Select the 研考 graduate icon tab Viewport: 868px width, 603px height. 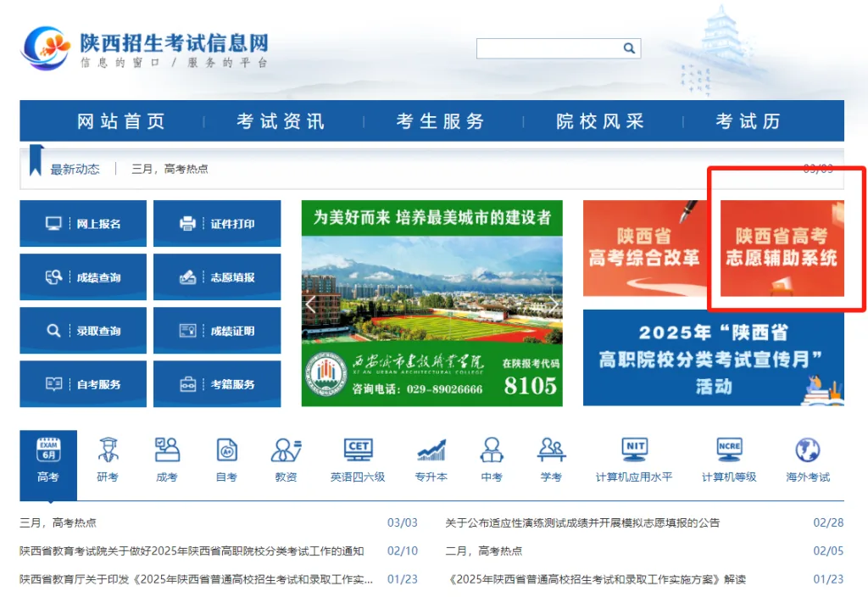point(108,460)
